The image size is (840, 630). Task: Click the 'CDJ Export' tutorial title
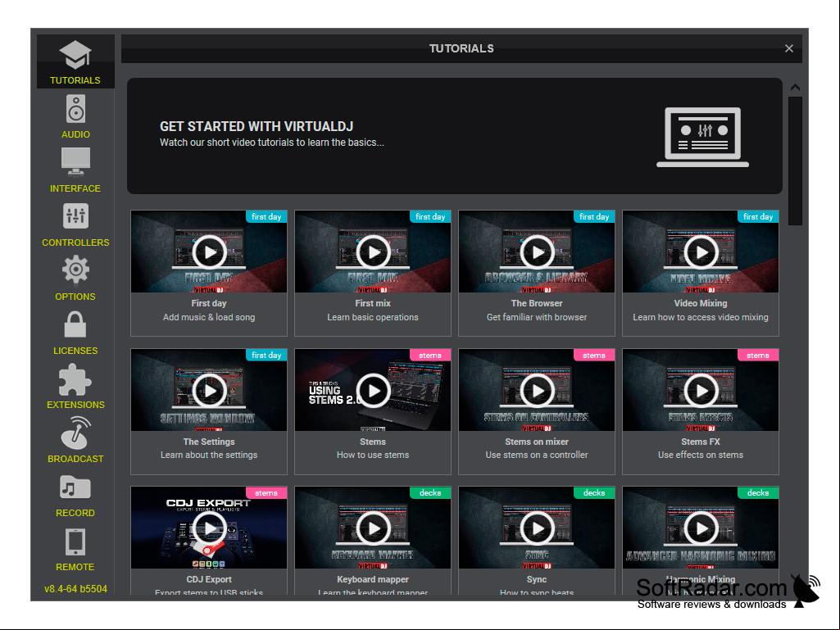tap(209, 580)
